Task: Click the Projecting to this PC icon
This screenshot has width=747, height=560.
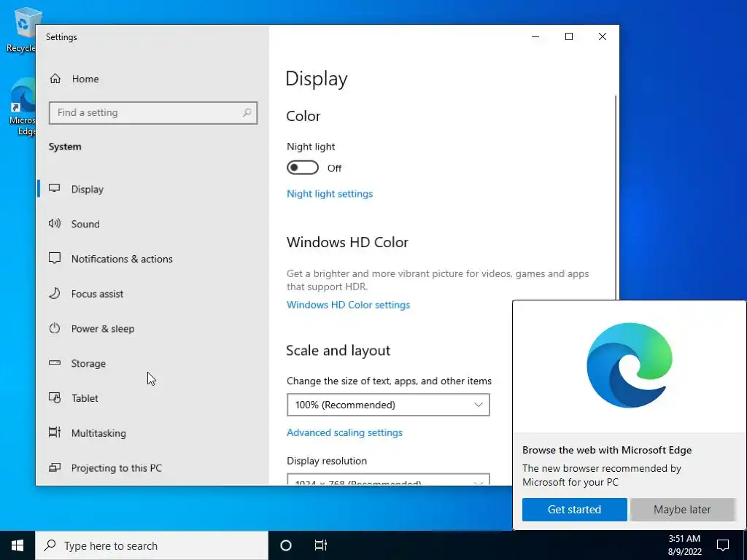Action: [x=55, y=467]
